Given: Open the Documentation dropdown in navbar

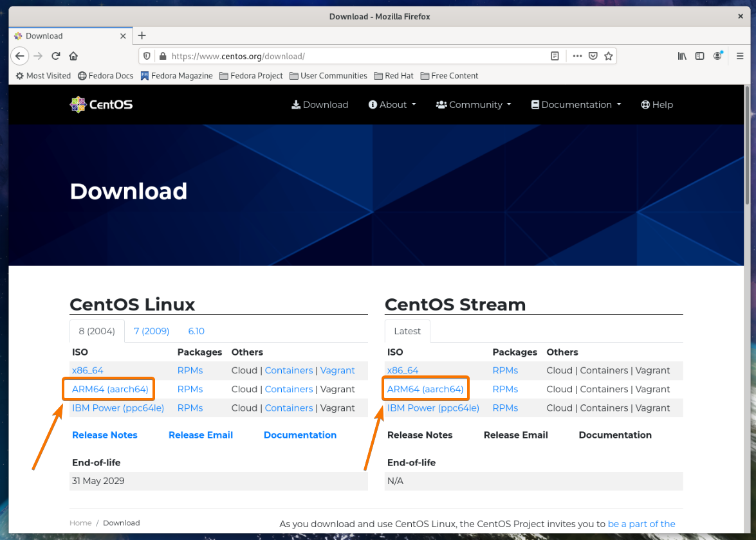Looking at the screenshot, I should pos(576,105).
